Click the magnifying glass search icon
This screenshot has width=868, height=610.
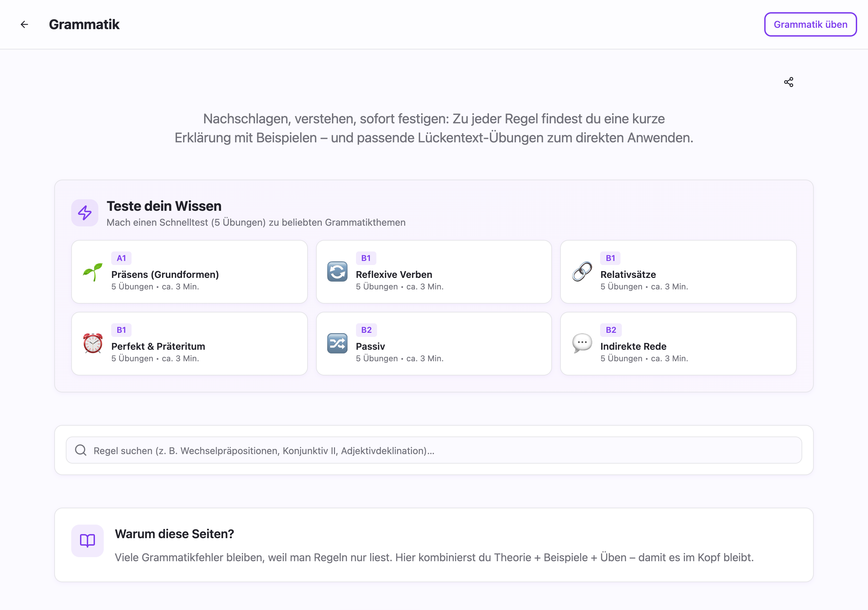pyautogui.click(x=80, y=450)
